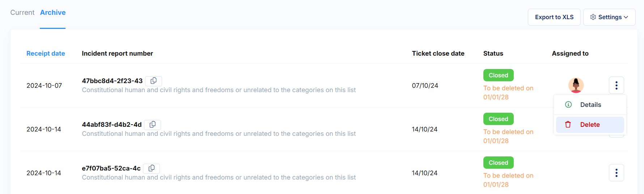Export the list to XLS
The image size is (644, 194).
554,17
